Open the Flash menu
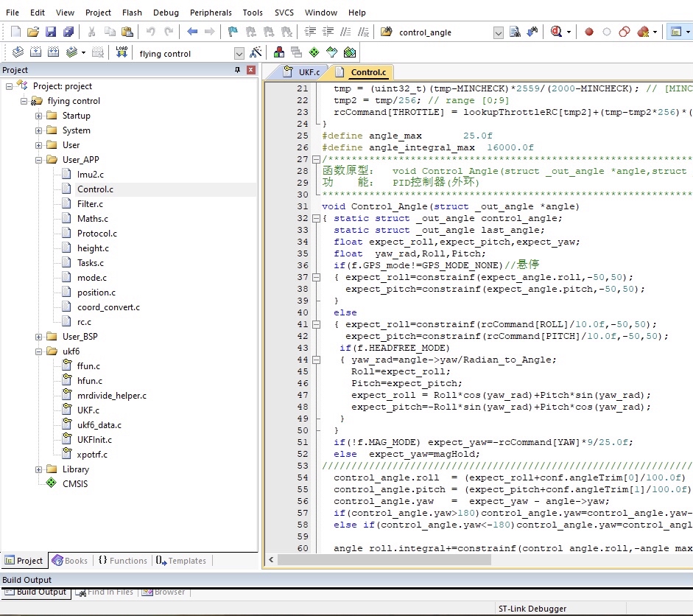 (132, 13)
